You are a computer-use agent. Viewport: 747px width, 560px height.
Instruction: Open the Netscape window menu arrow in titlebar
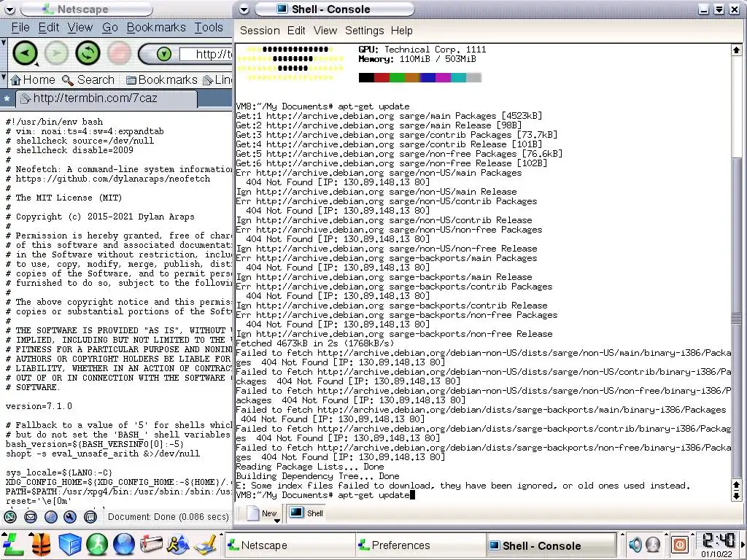(9, 9)
